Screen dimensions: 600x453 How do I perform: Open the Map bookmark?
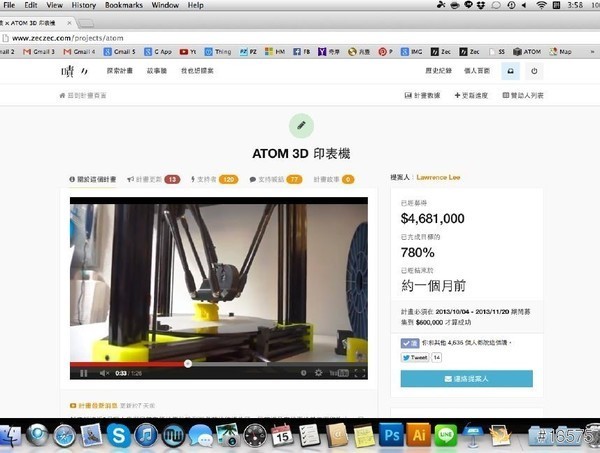pyautogui.click(x=560, y=52)
